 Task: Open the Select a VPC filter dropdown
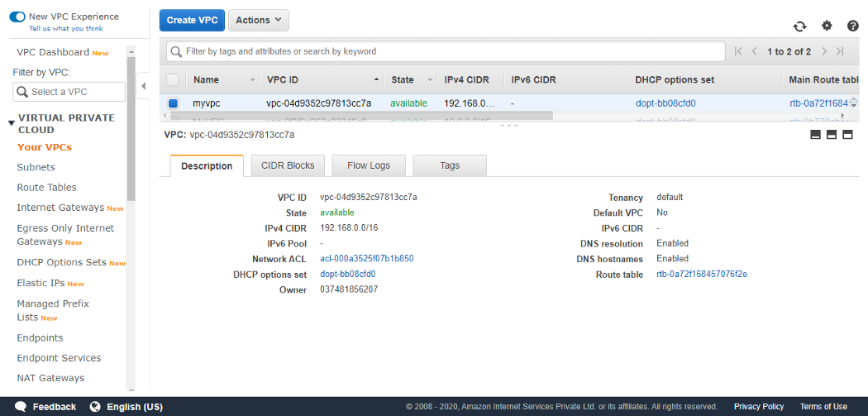(x=69, y=92)
